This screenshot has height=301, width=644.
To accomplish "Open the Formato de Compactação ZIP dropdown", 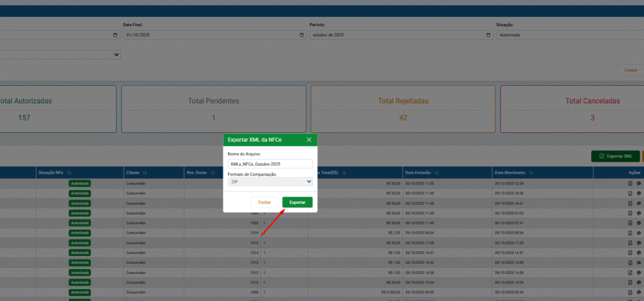I will (270, 181).
